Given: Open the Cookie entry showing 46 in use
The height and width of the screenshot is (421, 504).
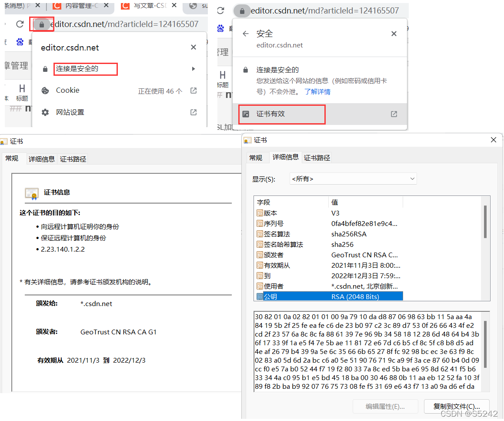Looking at the screenshot, I should coord(119,91).
